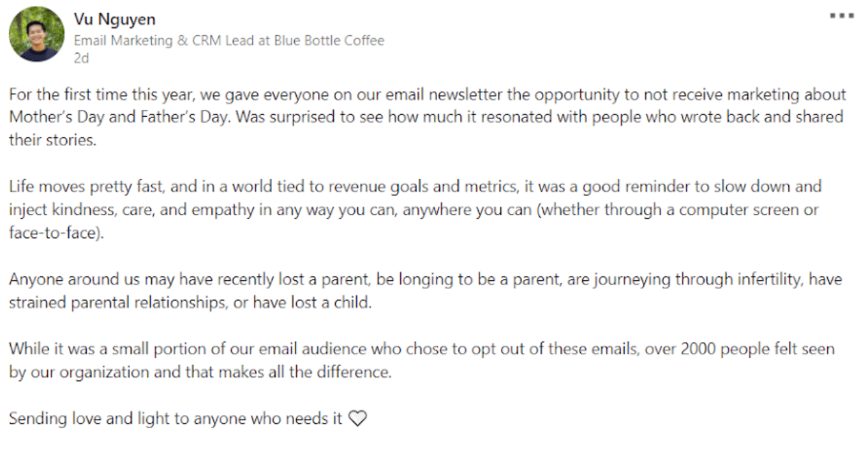Open the three-dot post options menu
868x471 pixels.
pos(841,16)
